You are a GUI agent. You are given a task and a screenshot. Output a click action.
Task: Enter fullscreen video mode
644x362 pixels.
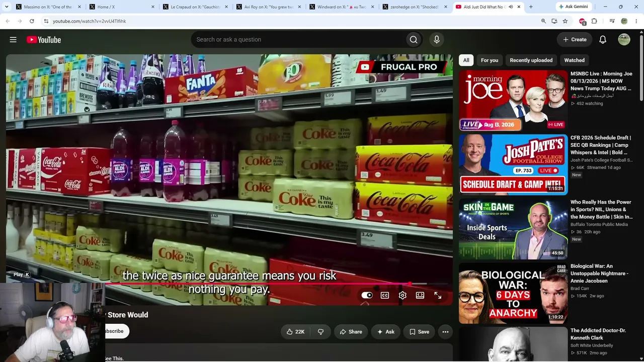coord(438,296)
